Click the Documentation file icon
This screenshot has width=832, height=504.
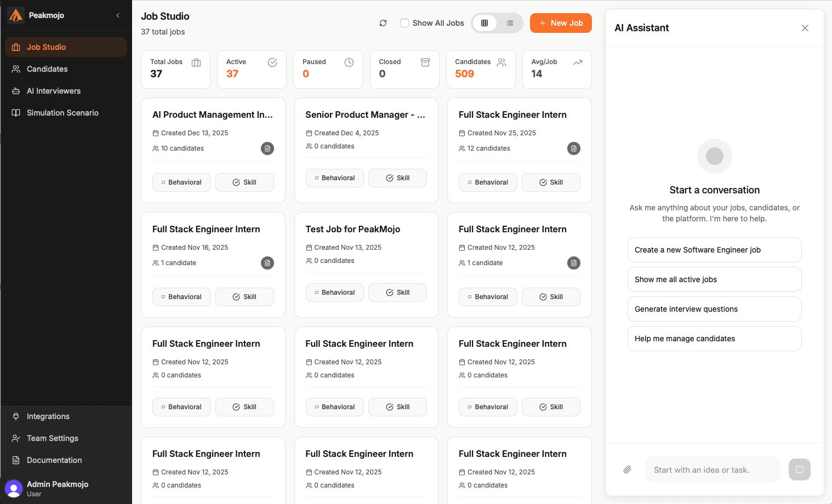pyautogui.click(x=16, y=460)
